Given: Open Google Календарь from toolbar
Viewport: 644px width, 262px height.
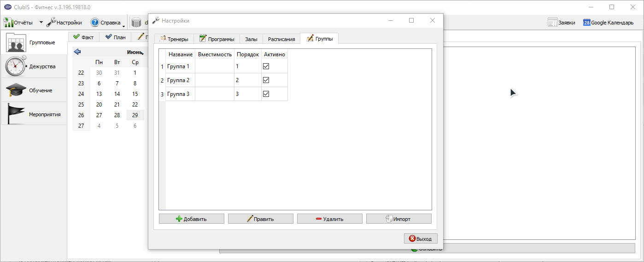Looking at the screenshot, I should (x=587, y=22).
